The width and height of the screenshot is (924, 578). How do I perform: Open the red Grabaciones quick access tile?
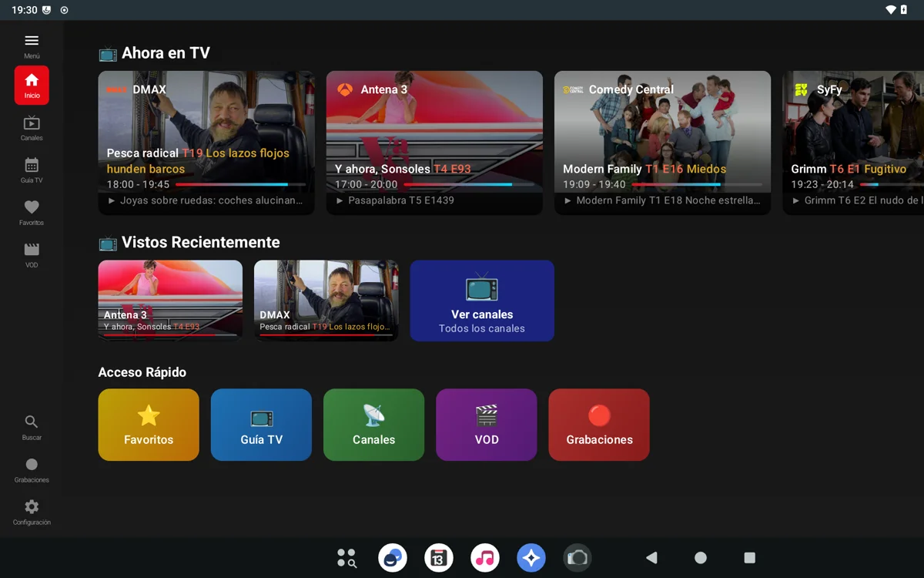pos(598,425)
